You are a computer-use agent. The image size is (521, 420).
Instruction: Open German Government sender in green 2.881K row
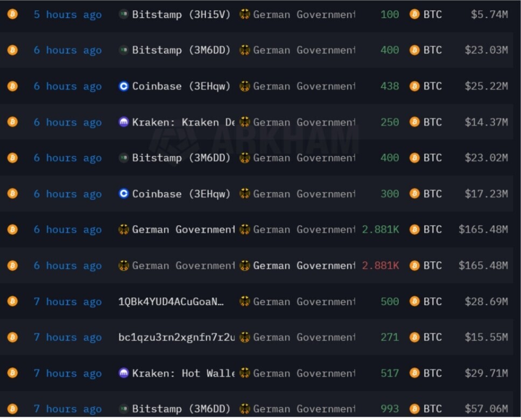[184, 230]
